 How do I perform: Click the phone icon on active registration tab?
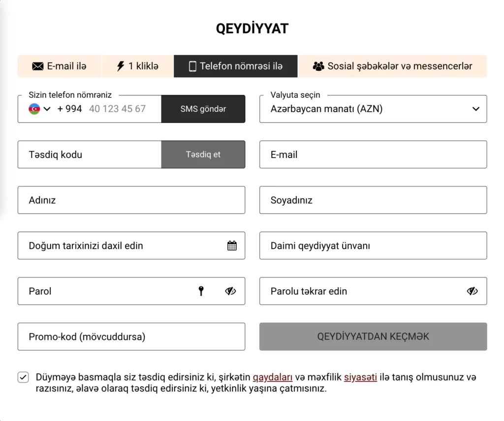click(193, 66)
